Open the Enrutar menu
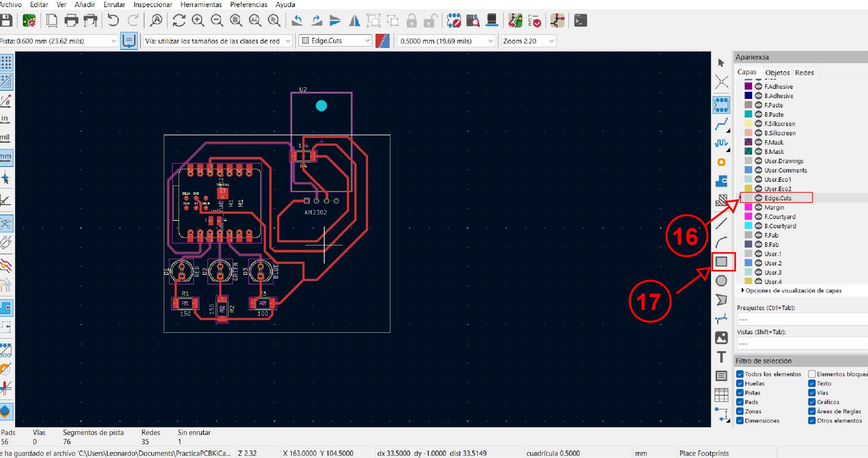Screen dimensions: 868x458 (x=114, y=4)
